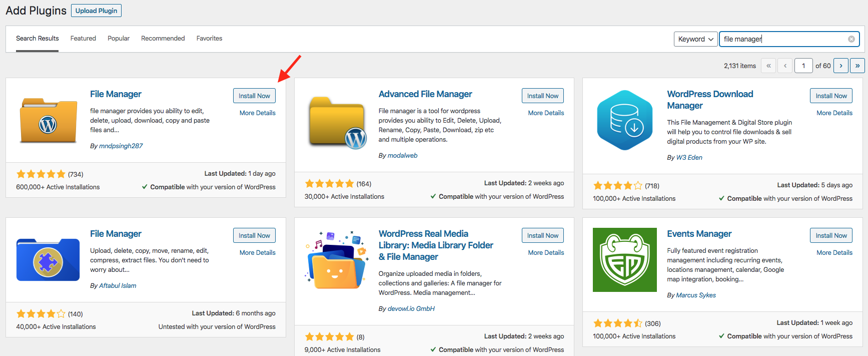This screenshot has height=356, width=868.
Task: Install the Advanced File Manager plugin
Action: [x=543, y=96]
